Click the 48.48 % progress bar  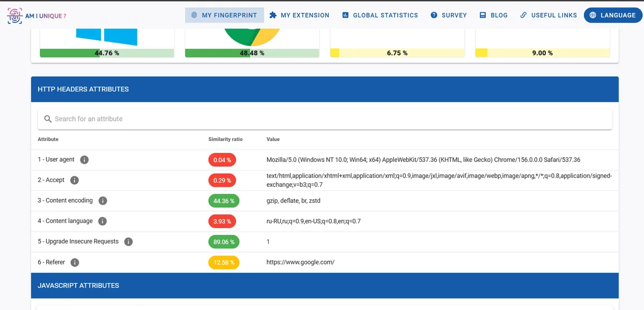click(x=252, y=53)
